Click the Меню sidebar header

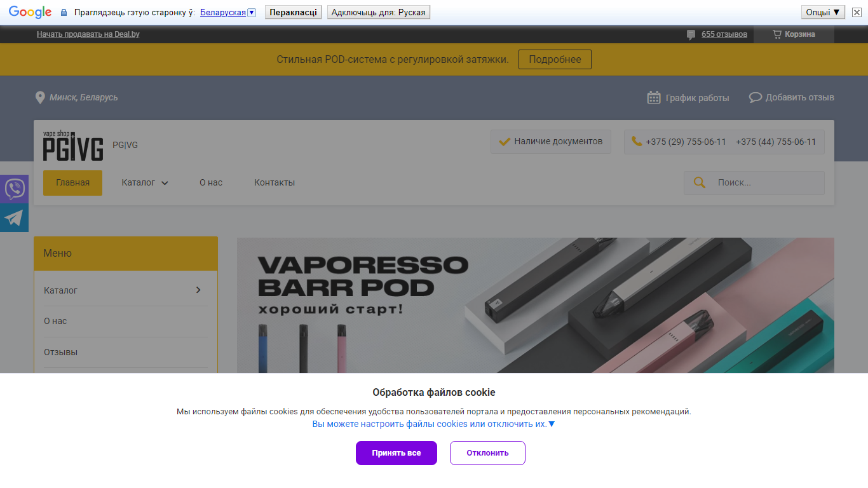(126, 254)
